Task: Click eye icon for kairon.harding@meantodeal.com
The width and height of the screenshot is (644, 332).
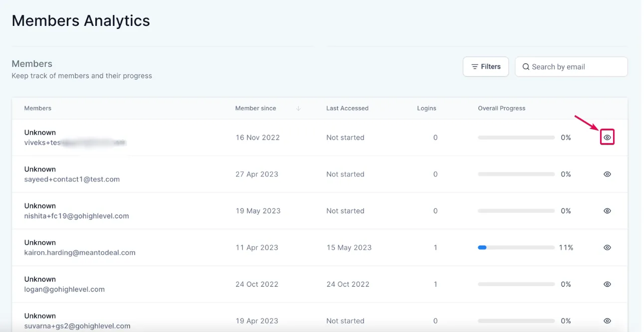Action: (607, 248)
